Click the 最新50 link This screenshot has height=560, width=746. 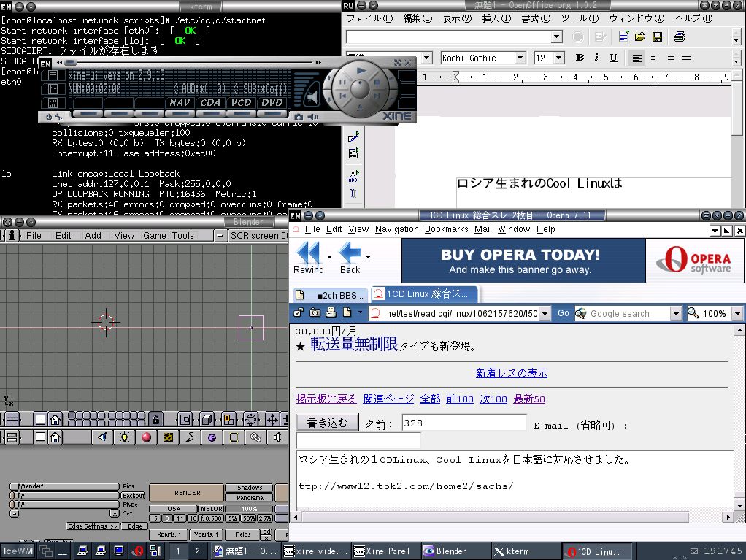[529, 399]
